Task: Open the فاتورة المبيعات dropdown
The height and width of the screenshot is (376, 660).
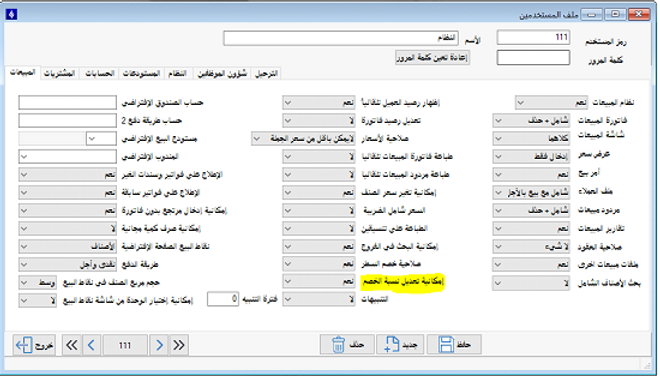Action: tap(531, 120)
